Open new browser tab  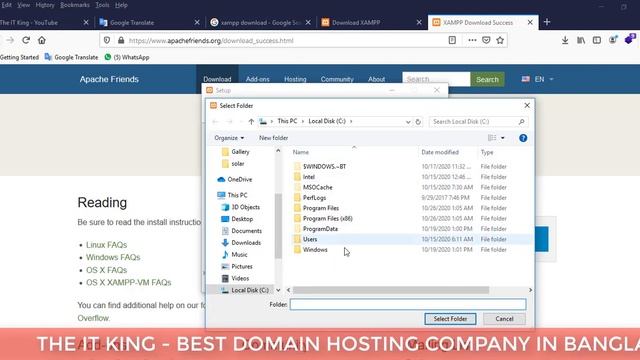(x=547, y=22)
